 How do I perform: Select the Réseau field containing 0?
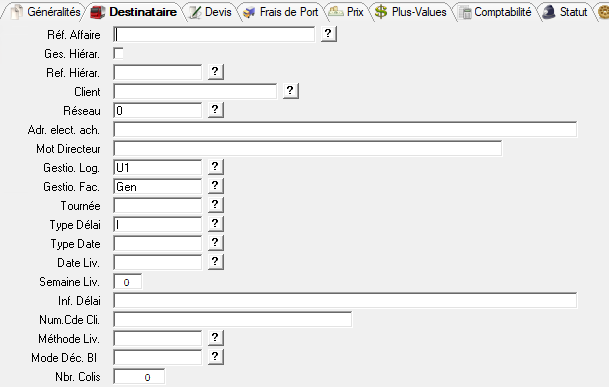tap(158, 111)
